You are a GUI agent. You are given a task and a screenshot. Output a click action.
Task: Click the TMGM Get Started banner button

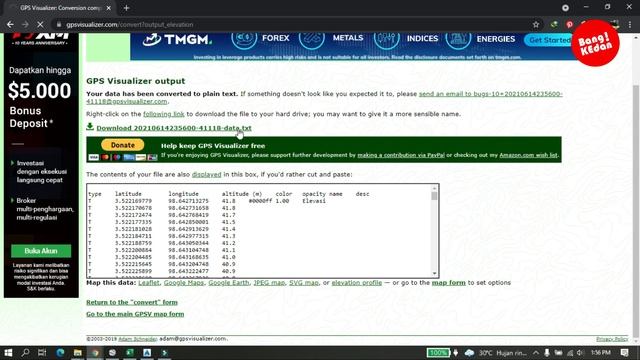[550, 40]
